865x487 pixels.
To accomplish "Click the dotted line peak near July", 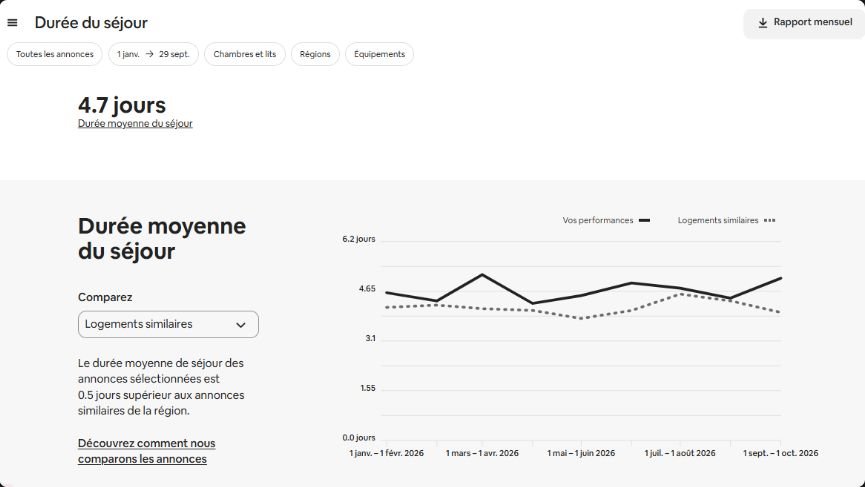I will [x=681, y=294].
